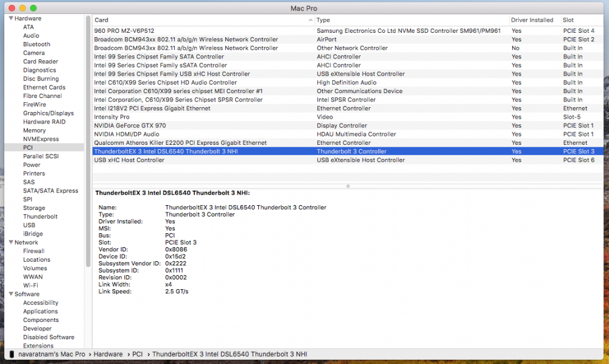Select the Intensity Pro card row

click(348, 117)
